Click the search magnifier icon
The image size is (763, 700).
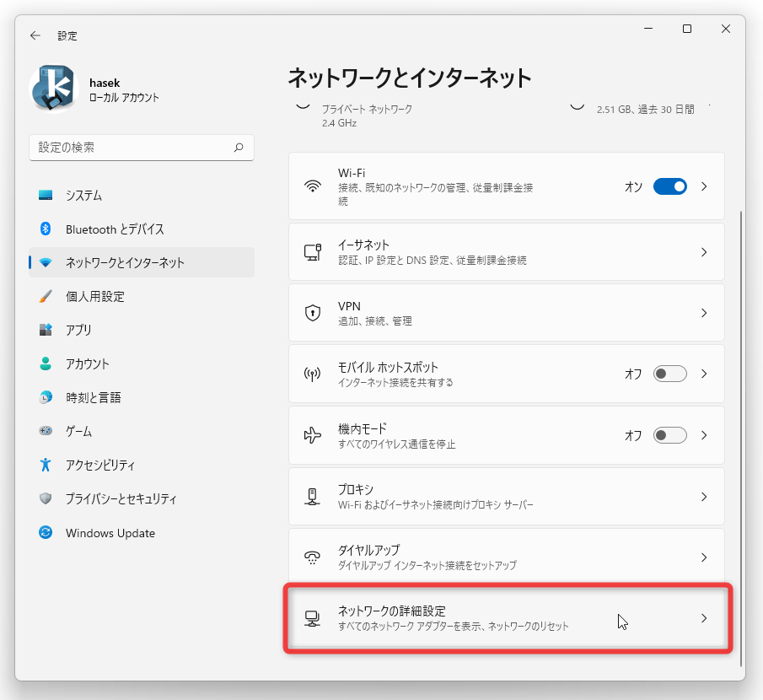239,148
